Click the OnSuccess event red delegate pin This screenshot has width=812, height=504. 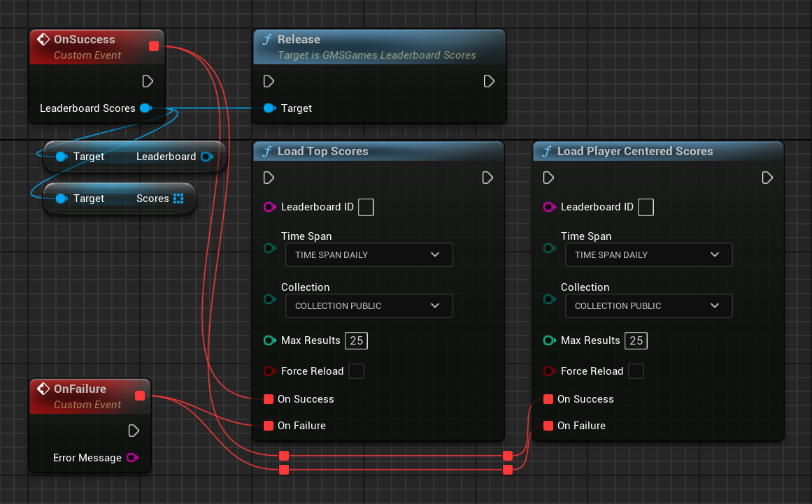[155, 47]
